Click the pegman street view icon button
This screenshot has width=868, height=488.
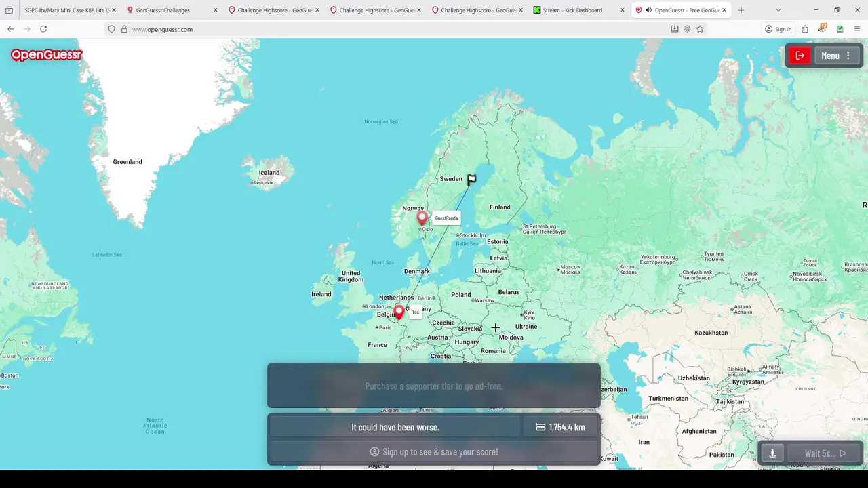click(x=772, y=453)
